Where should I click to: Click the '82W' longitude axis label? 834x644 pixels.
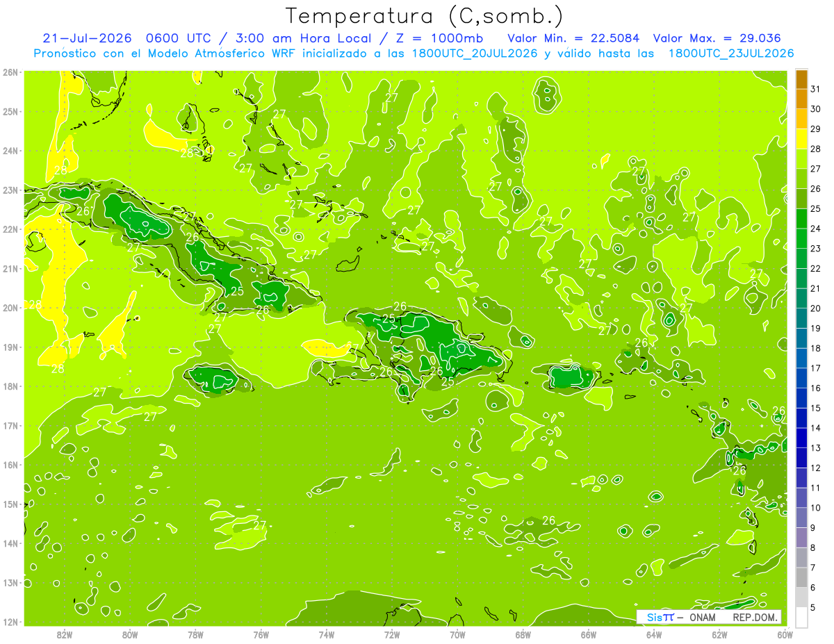click(65, 634)
